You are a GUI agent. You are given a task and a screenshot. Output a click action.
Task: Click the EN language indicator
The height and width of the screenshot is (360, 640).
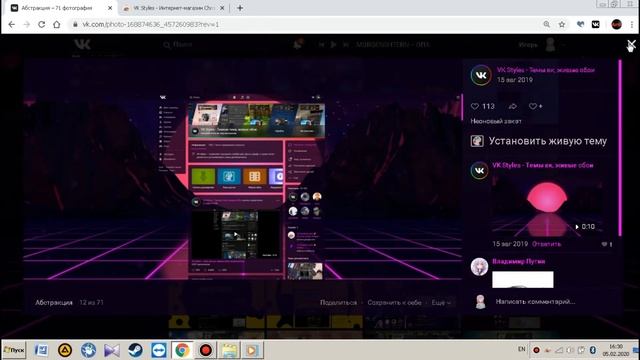click(521, 349)
